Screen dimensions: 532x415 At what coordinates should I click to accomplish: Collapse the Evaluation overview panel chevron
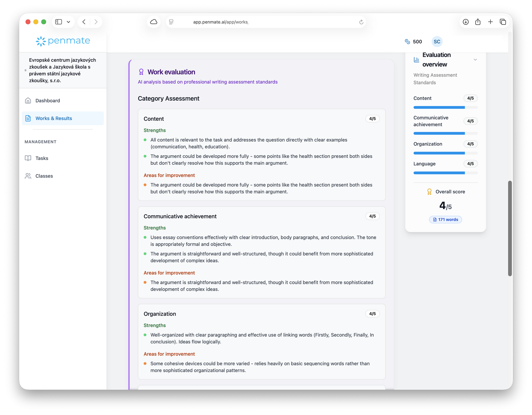pos(475,60)
